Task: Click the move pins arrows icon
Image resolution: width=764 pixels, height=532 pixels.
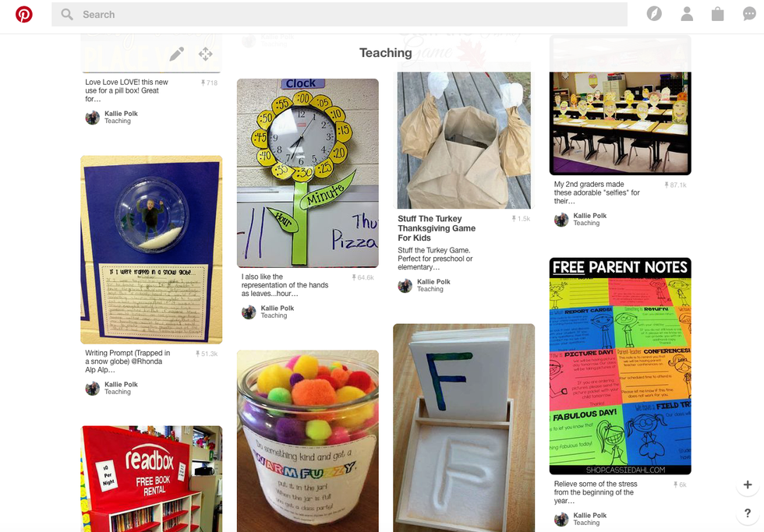Action: click(206, 54)
